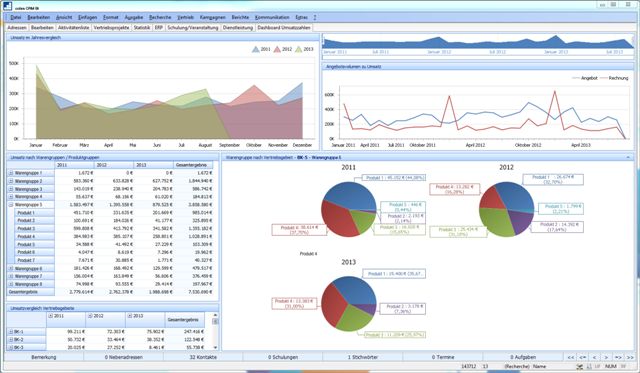Screen dimensions: 640x373
Task: Click the 0 Termine button
Action: click(x=442, y=357)
